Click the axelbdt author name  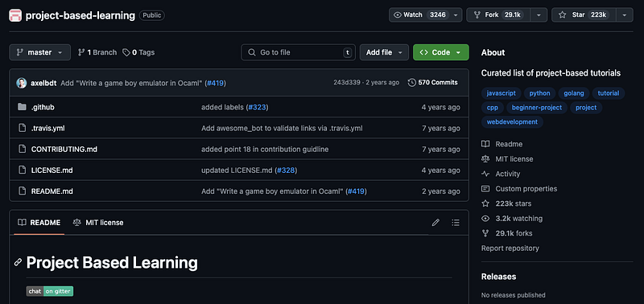click(x=43, y=83)
